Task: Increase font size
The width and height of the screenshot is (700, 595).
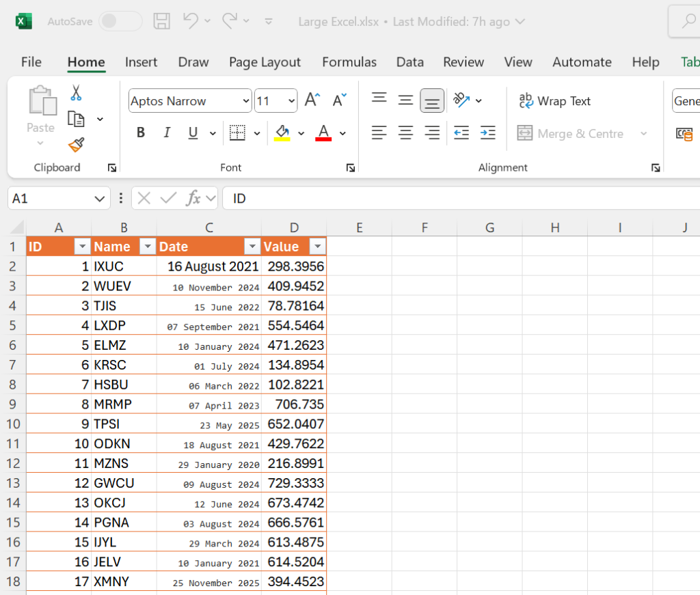Action: pyautogui.click(x=312, y=100)
